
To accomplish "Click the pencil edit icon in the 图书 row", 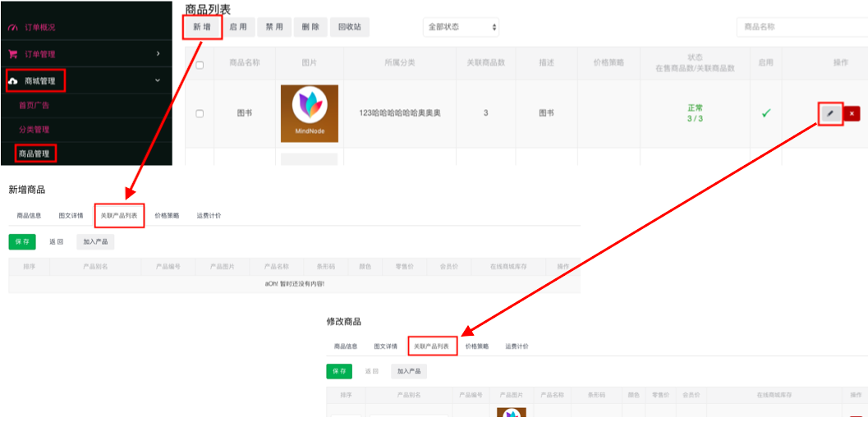I will [830, 113].
